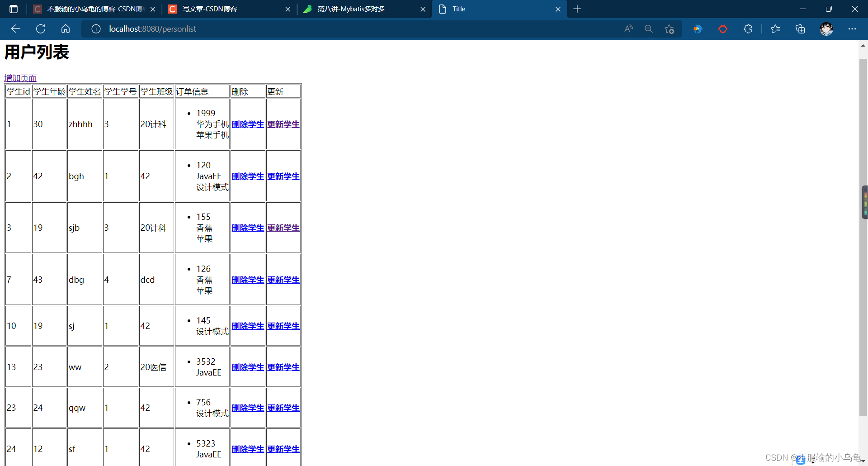
Task: Open the red extension icon
Action: [723, 29]
